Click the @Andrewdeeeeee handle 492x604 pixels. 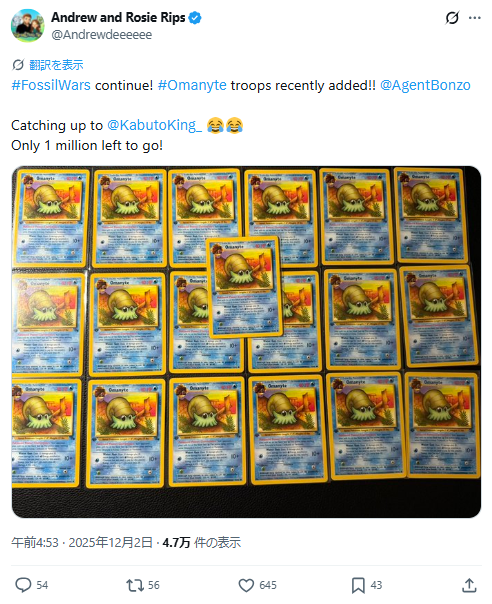click(x=102, y=35)
